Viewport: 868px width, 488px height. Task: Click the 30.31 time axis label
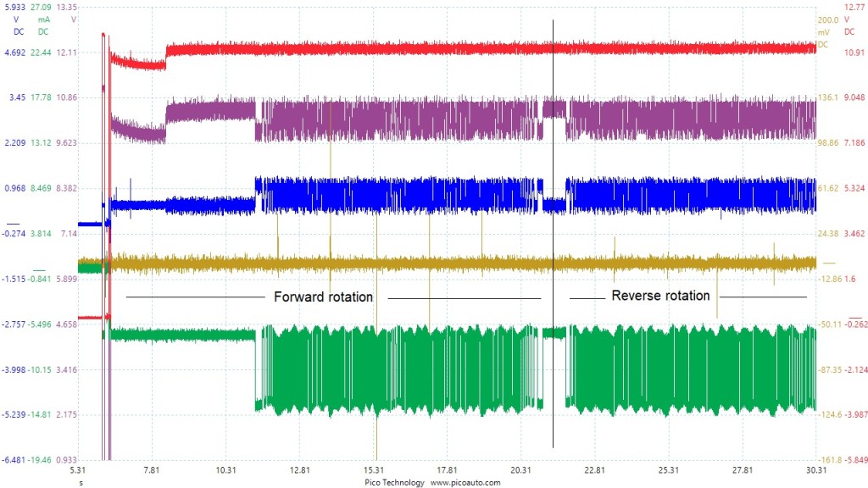point(816,470)
